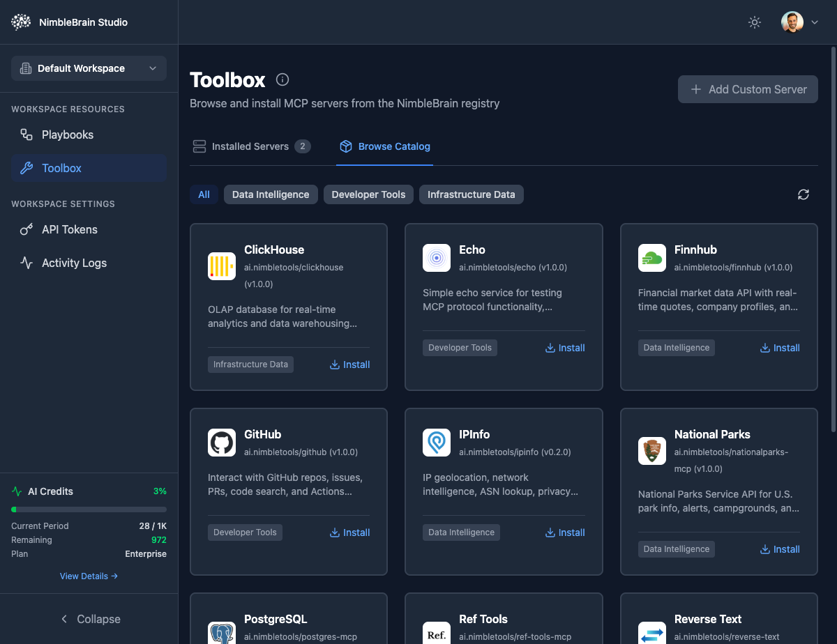The width and height of the screenshot is (837, 644).
Task: Filter by Infrastructure Data category
Action: [x=471, y=194]
